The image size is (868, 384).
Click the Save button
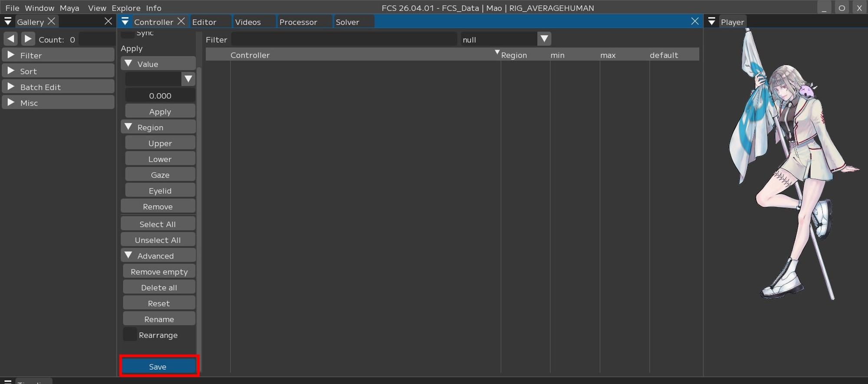(x=158, y=367)
